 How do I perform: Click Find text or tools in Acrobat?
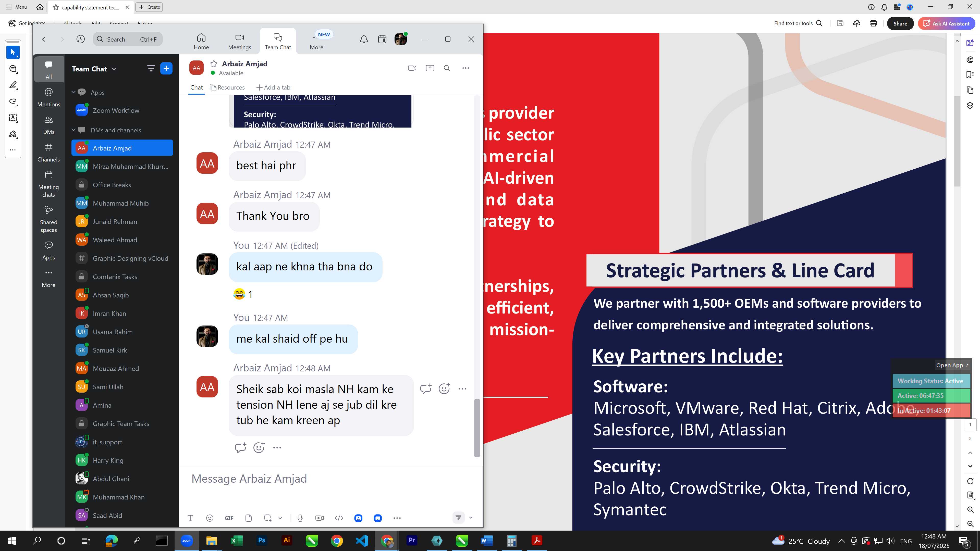click(798, 23)
